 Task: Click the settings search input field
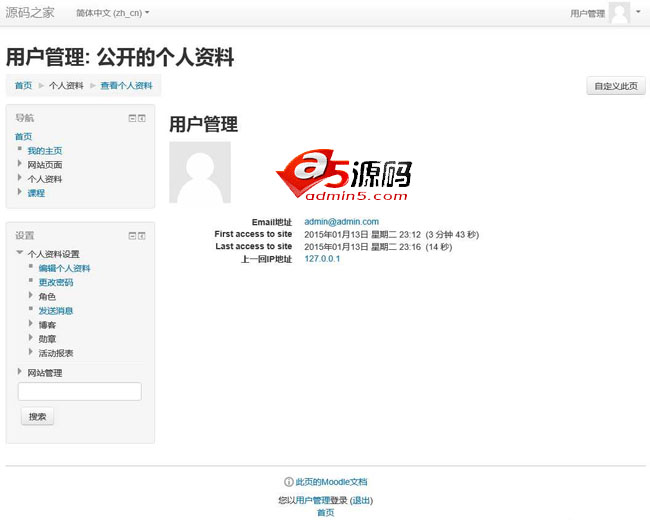click(80, 391)
